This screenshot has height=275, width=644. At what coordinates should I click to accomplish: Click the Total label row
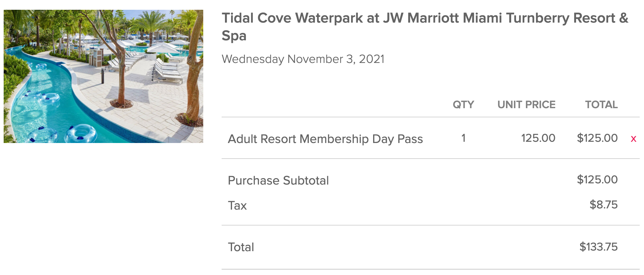(x=241, y=247)
